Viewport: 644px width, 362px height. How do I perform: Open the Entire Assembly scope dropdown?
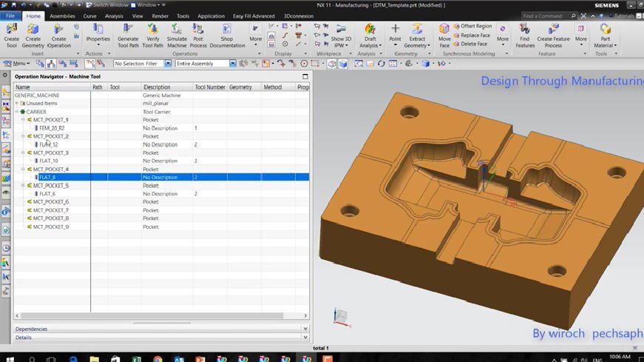click(233, 64)
